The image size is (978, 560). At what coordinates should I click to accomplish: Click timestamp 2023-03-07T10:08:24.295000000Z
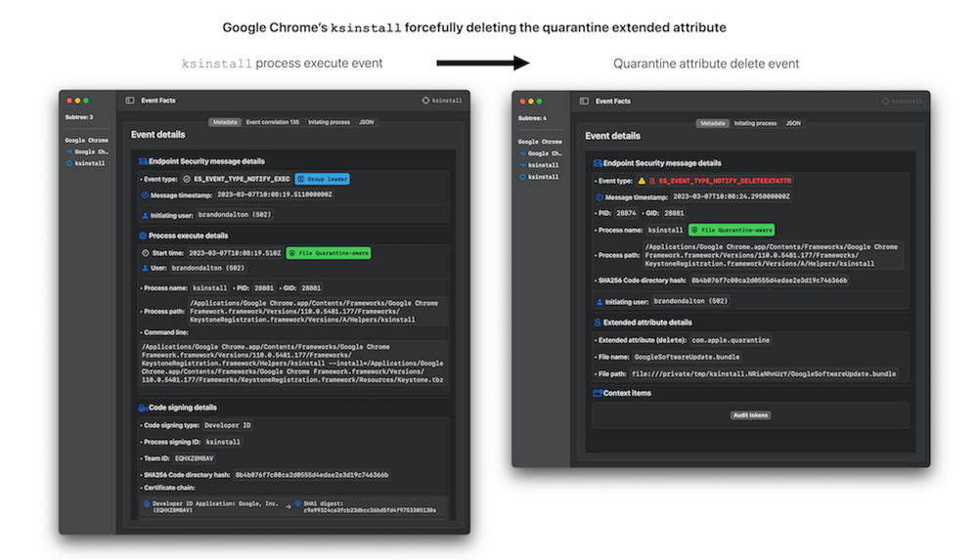(731, 196)
